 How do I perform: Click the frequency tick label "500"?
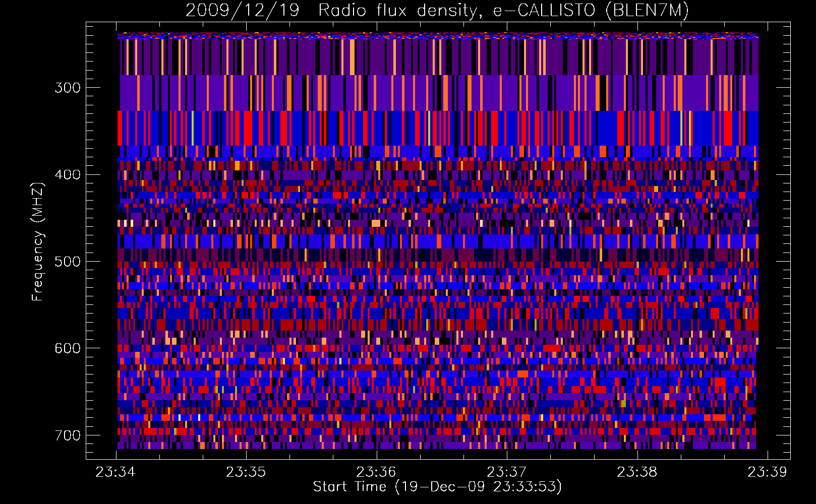click(68, 262)
